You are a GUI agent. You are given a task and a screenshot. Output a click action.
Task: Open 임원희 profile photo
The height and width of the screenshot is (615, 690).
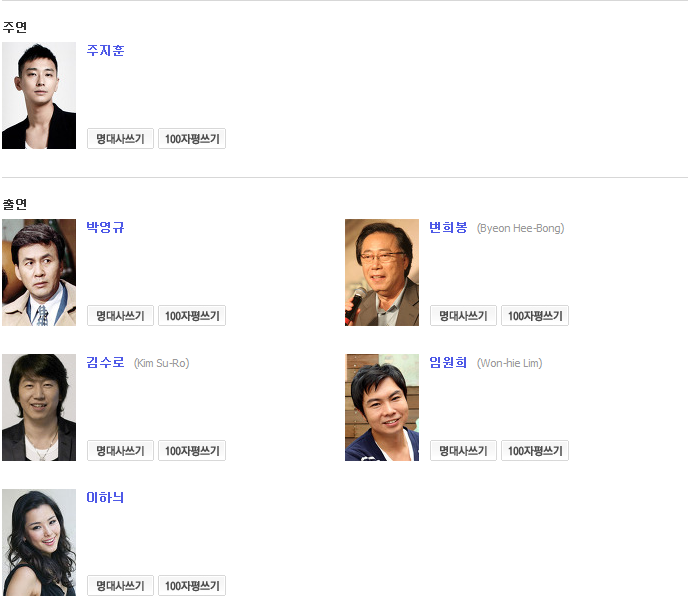[382, 408]
